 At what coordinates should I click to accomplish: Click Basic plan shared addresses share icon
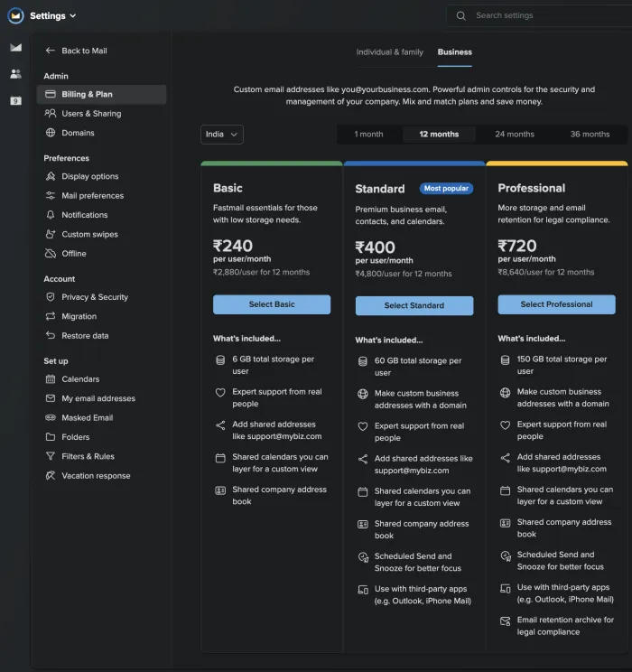[x=220, y=425]
